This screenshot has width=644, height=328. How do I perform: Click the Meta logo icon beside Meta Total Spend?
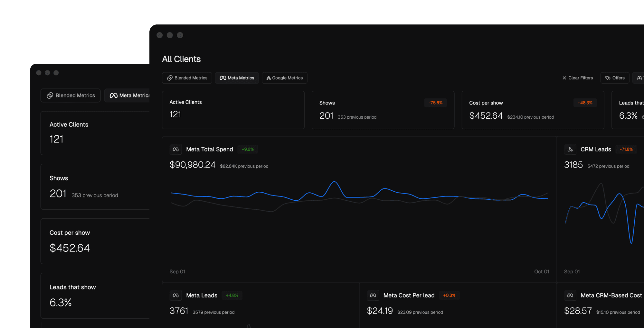click(x=175, y=149)
